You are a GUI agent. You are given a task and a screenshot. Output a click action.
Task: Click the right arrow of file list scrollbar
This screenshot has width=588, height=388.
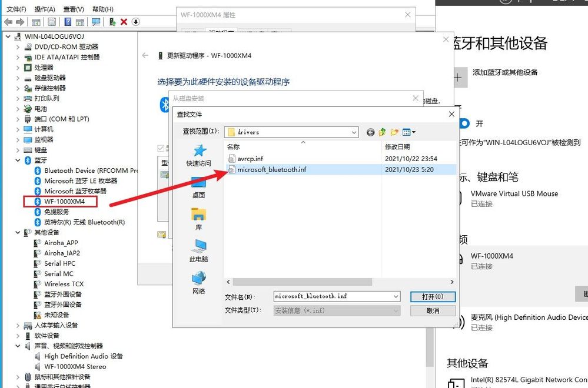click(x=452, y=282)
